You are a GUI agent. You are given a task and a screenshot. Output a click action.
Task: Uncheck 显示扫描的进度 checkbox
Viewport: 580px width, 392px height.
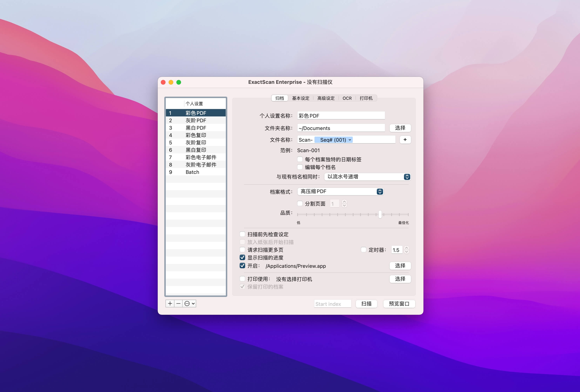click(x=242, y=257)
